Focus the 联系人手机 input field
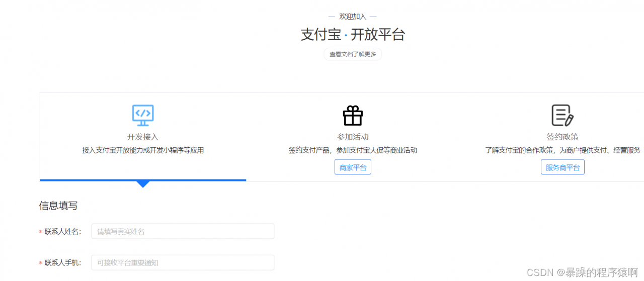 click(183, 262)
